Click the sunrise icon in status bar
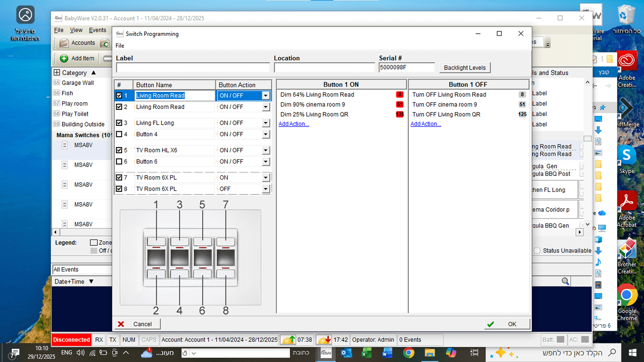The image size is (644, 362). tap(288, 340)
